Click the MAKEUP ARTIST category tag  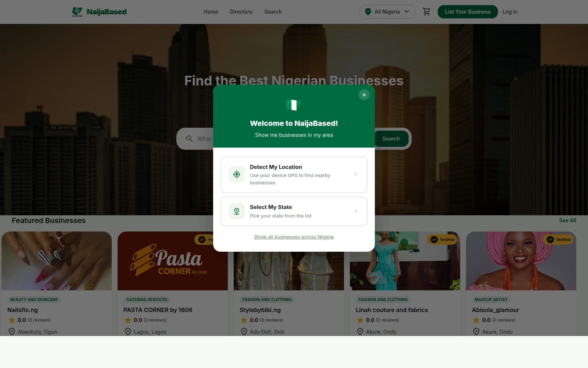(491, 300)
